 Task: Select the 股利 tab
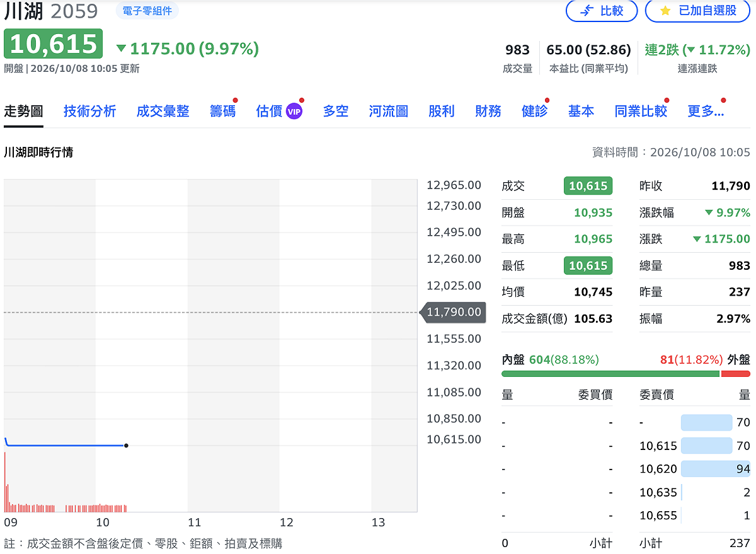point(442,112)
